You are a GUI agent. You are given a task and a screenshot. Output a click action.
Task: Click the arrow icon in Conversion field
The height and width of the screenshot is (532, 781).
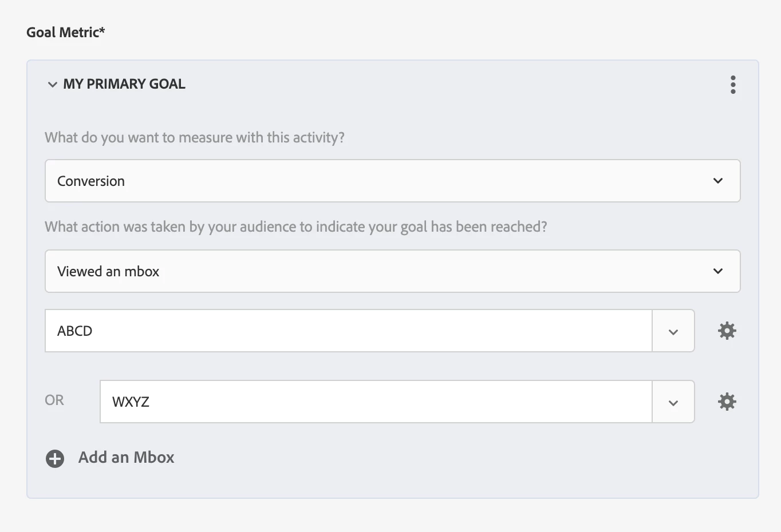pos(718,181)
